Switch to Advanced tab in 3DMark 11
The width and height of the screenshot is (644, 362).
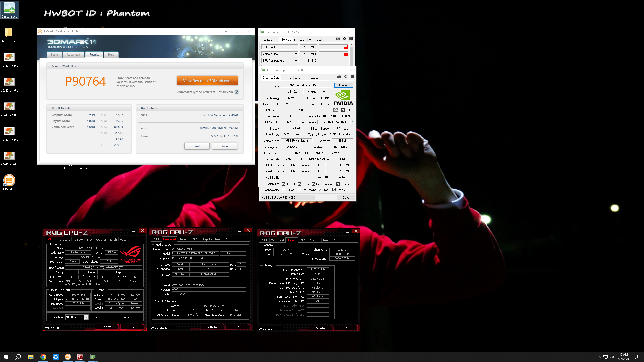pos(73,55)
